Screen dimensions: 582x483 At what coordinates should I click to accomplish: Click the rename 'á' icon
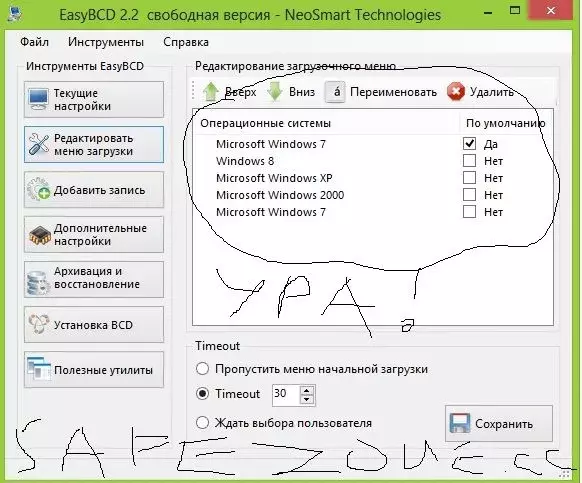point(335,92)
